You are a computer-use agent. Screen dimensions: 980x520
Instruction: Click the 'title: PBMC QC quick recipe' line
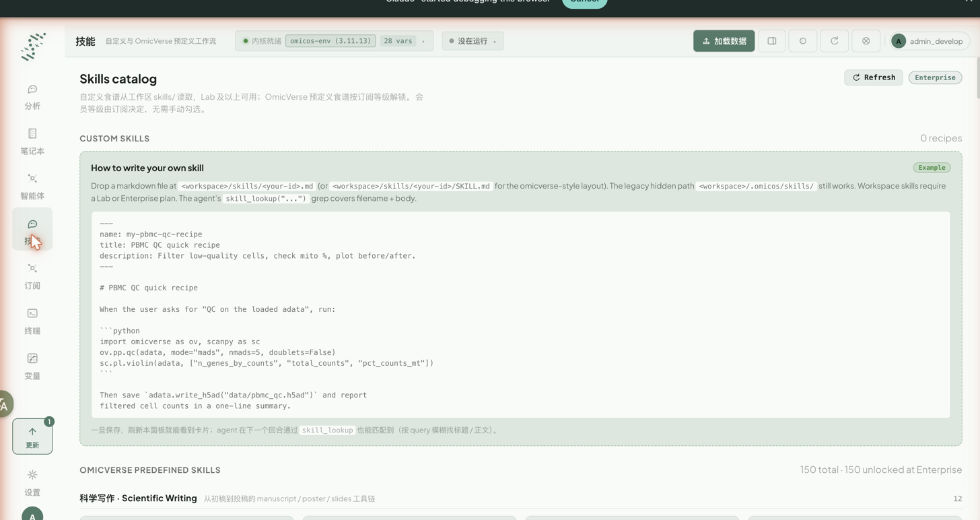[160, 245]
